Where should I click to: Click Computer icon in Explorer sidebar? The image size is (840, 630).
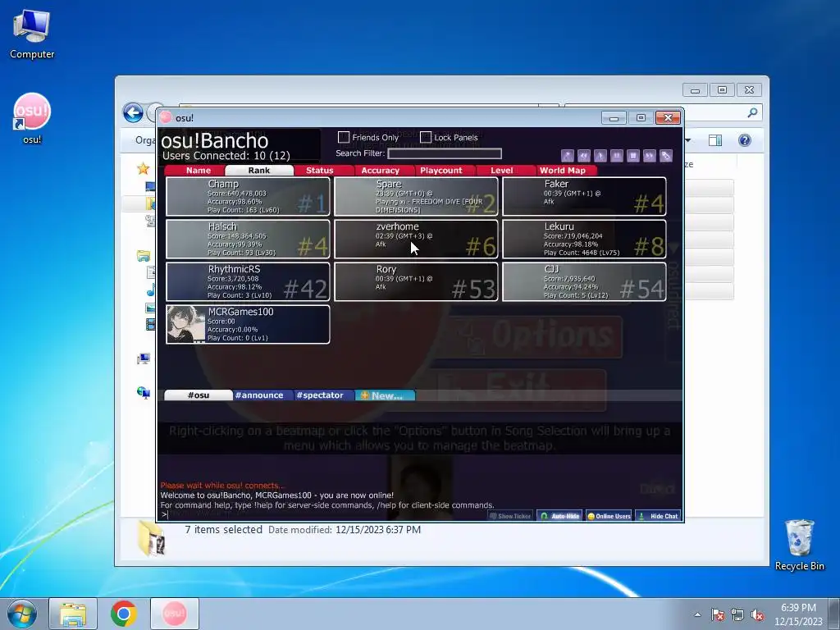point(143,358)
